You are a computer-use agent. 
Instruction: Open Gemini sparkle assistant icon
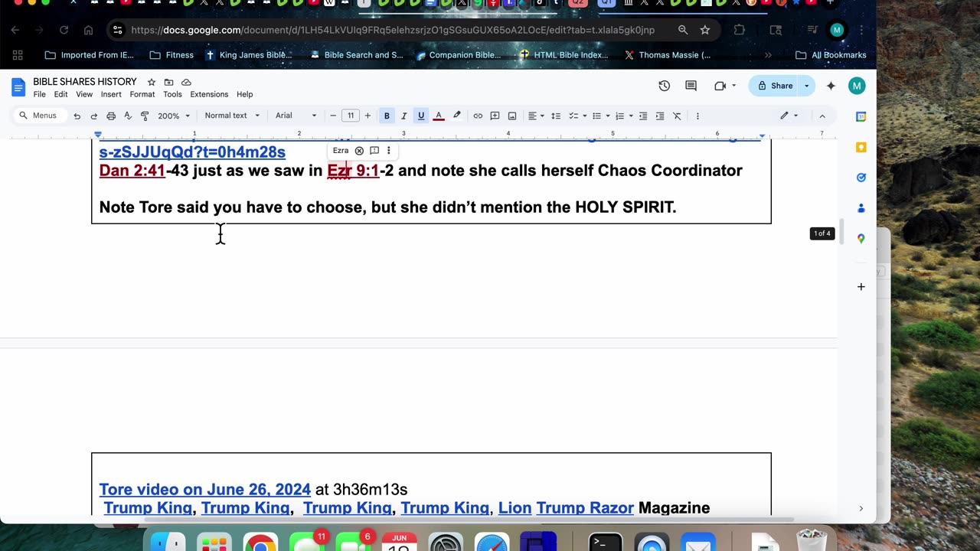click(831, 86)
